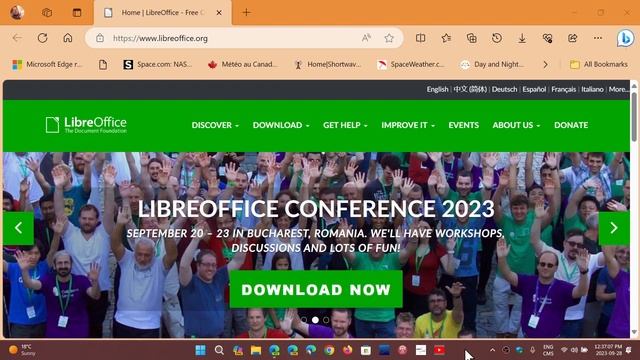Show more bookmarks chevron
Screen dimensions: 640x360
click(545, 64)
